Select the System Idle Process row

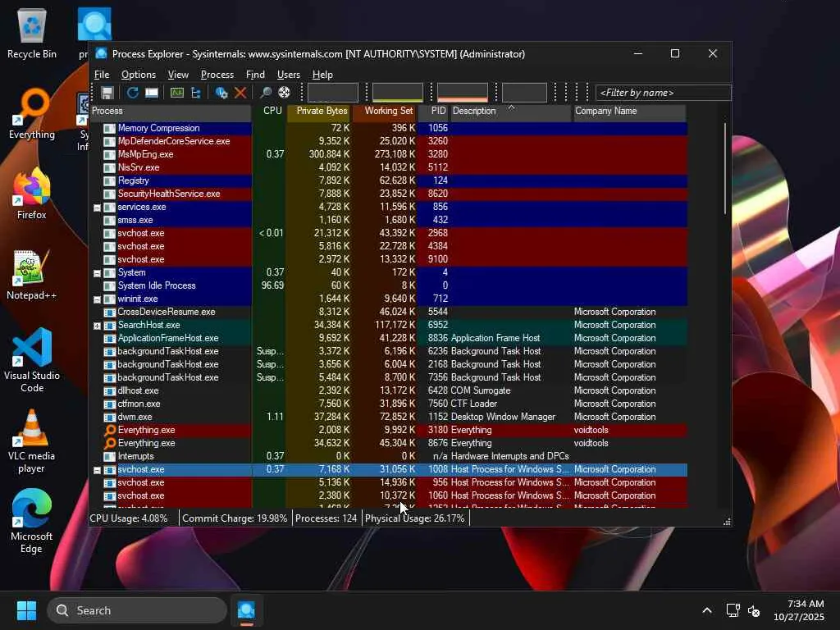pyautogui.click(x=388, y=285)
